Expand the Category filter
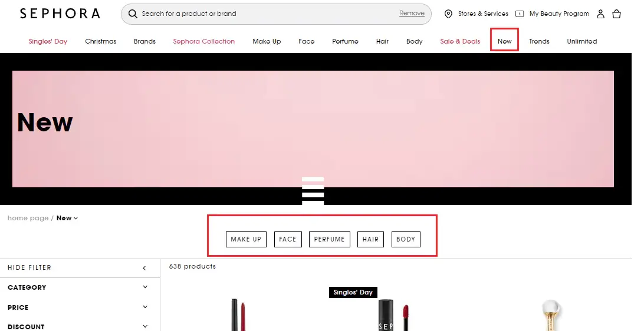This screenshot has width=644, height=331. click(x=145, y=287)
